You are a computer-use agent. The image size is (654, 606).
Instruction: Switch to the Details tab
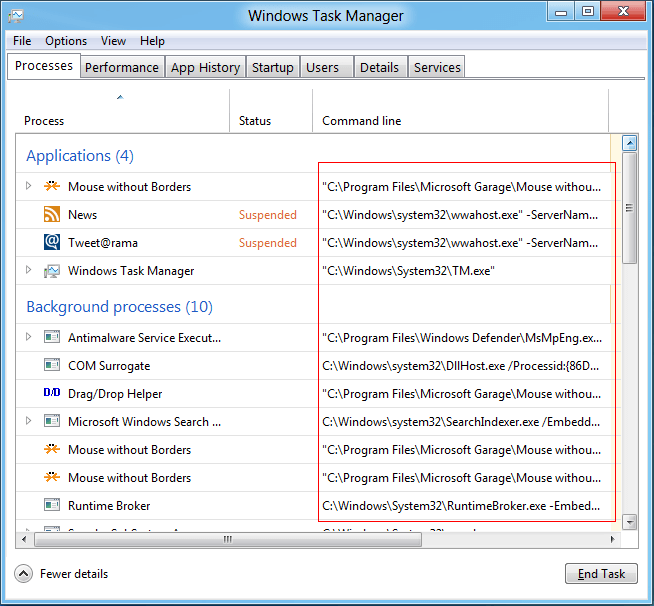[379, 67]
